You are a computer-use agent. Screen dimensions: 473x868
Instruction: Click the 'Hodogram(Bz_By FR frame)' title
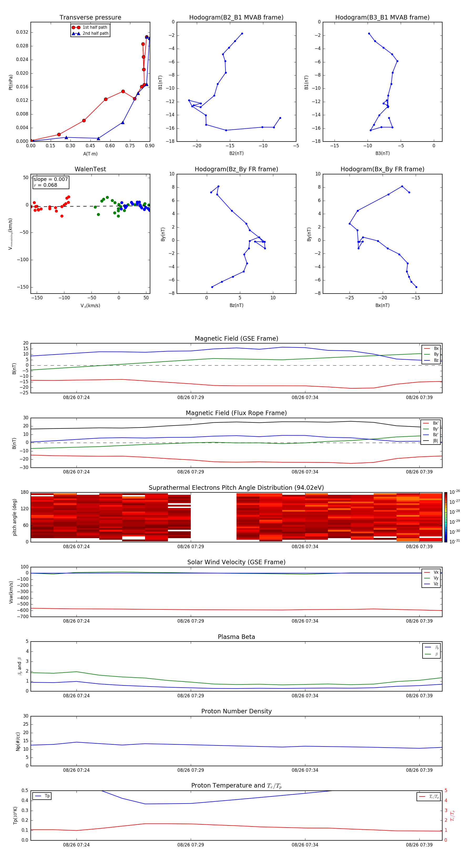tap(236, 169)
